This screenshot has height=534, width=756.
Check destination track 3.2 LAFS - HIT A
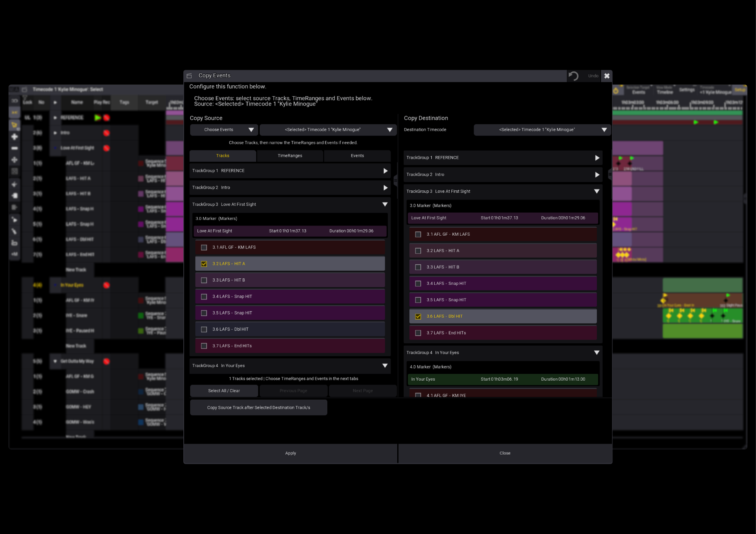click(x=418, y=251)
